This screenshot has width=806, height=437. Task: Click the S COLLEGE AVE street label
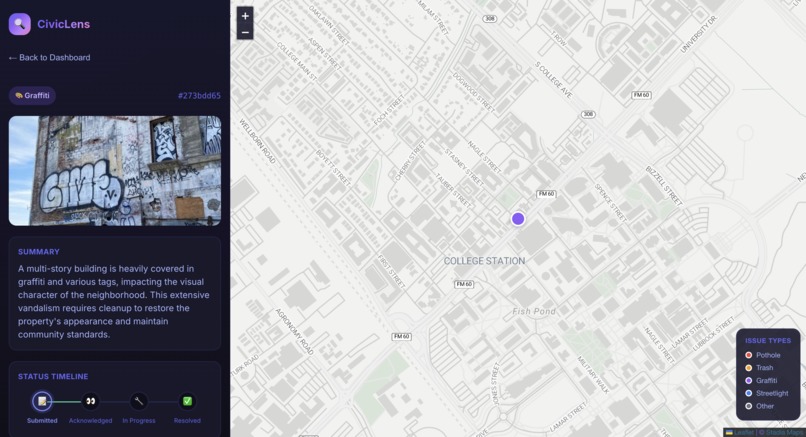554,80
